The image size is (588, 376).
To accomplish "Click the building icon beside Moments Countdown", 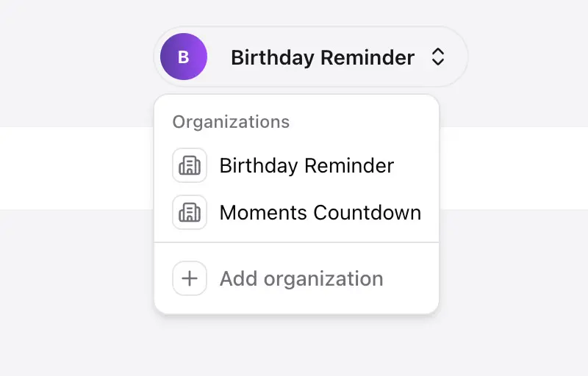I will 190,212.
